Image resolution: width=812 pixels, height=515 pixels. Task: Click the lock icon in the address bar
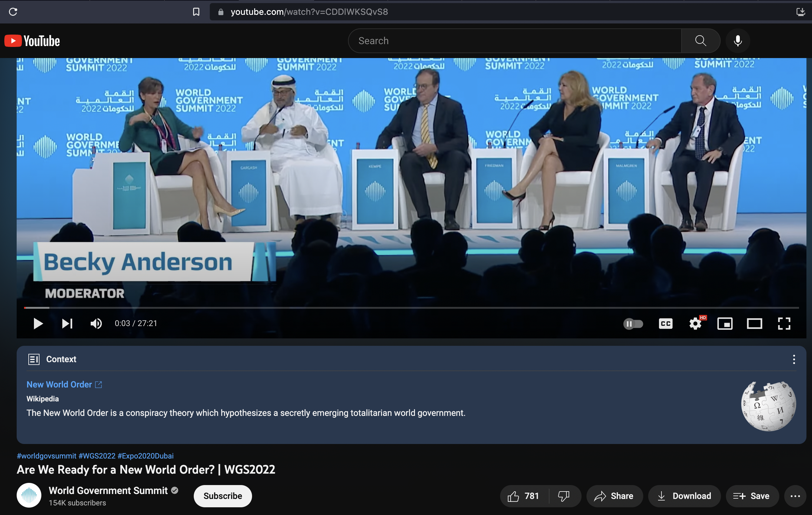point(221,12)
